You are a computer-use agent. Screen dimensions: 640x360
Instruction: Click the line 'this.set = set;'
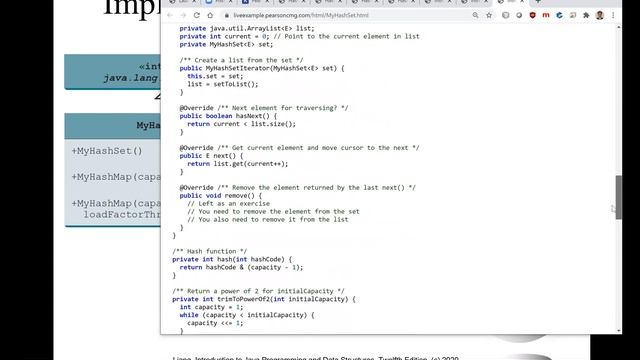(x=215, y=76)
